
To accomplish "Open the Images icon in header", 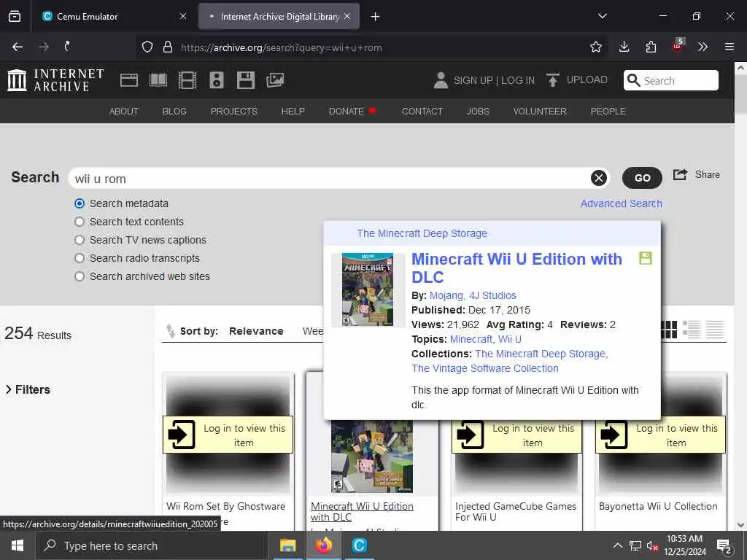I will (275, 80).
